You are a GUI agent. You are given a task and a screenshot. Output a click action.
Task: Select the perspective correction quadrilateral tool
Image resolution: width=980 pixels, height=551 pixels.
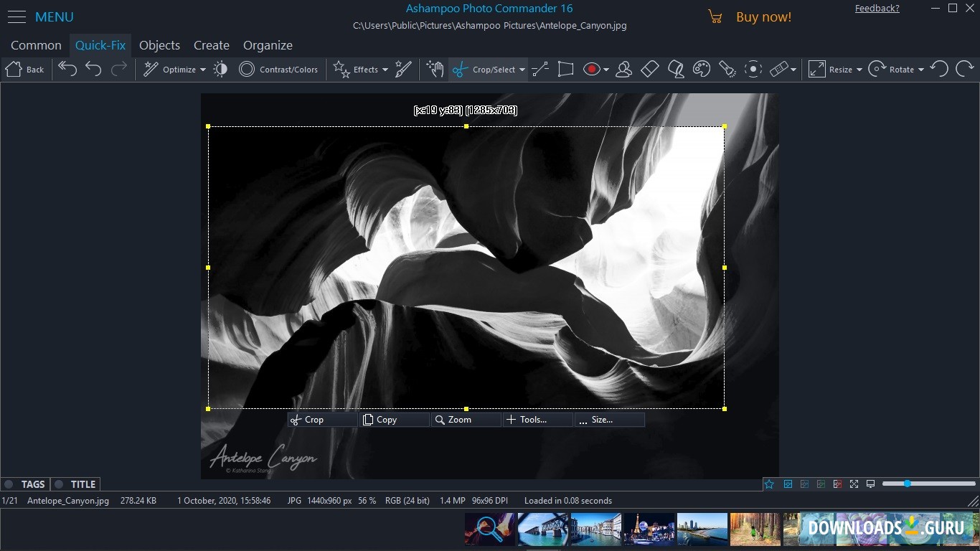(x=565, y=69)
